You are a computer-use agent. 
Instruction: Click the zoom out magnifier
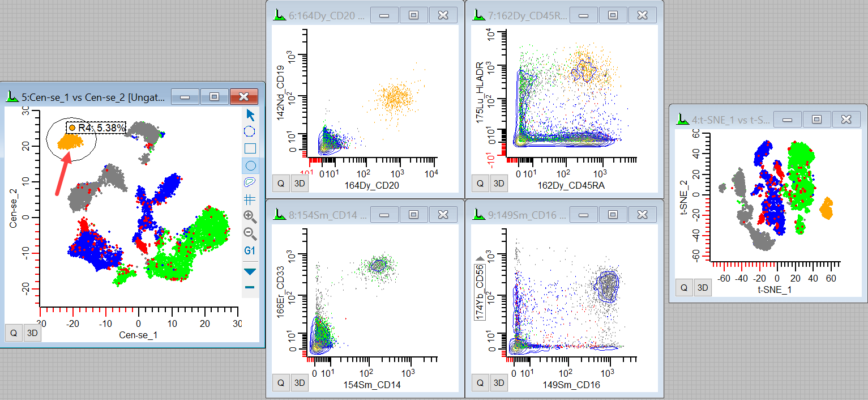point(250,233)
